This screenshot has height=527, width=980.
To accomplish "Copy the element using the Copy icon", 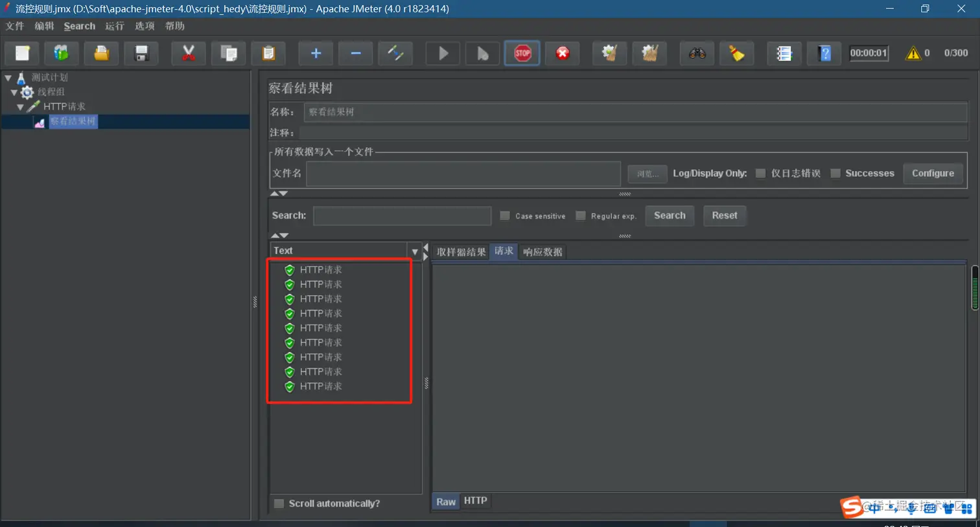I will tap(229, 53).
